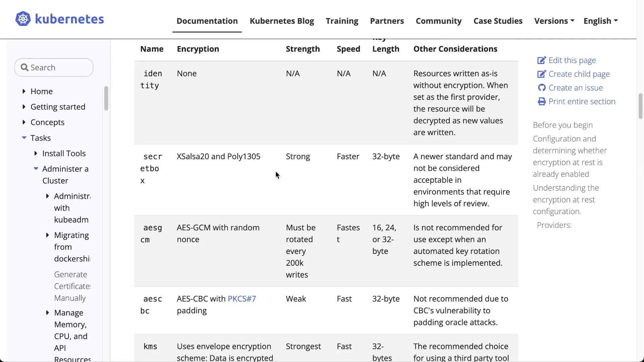Collapse the Tasks section arrow
This screenshot has height=362, width=644.
tap(24, 138)
